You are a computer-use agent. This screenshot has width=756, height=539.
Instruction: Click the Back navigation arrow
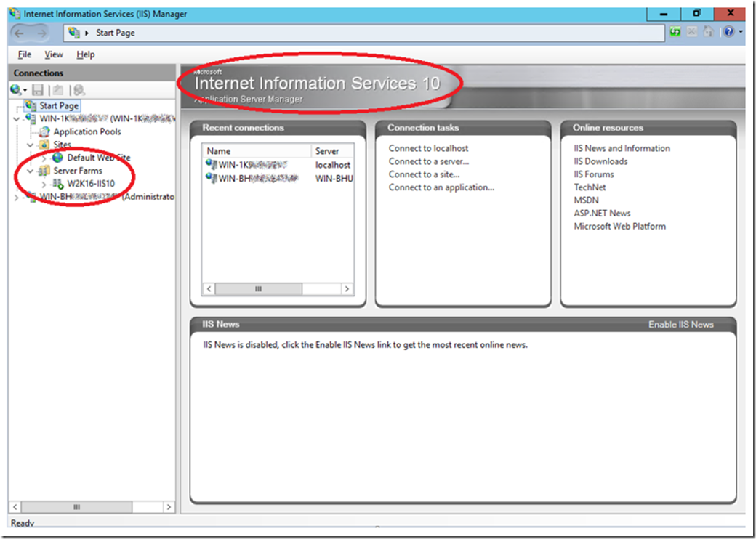[x=20, y=33]
